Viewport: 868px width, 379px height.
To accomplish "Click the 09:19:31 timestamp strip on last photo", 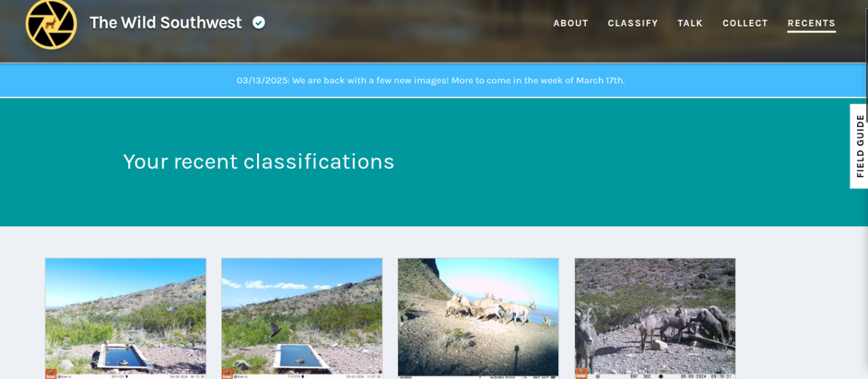I will 655,374.
